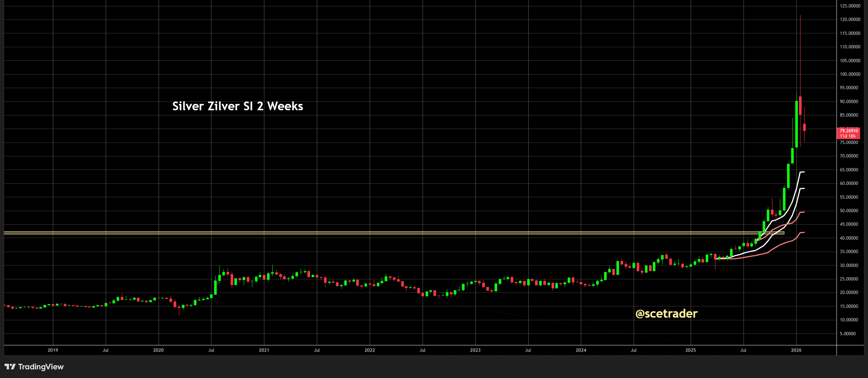Click the 2026 time axis label
Screen dimensions: 868x378
coord(796,350)
